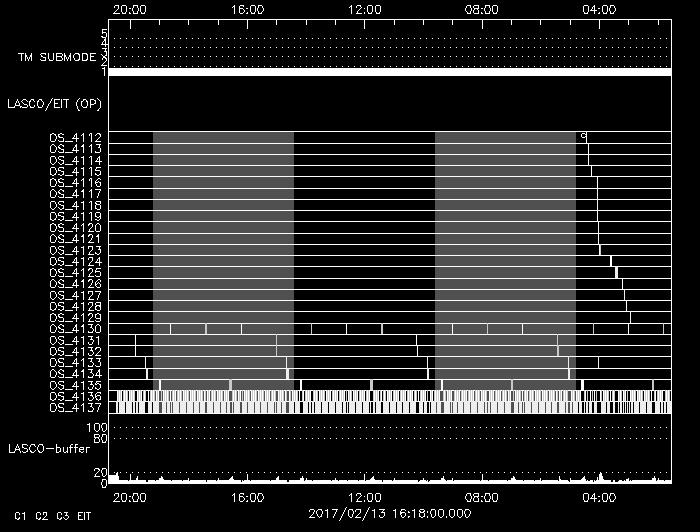Select the OS_4137 row label
700x532 pixels.
point(75,408)
